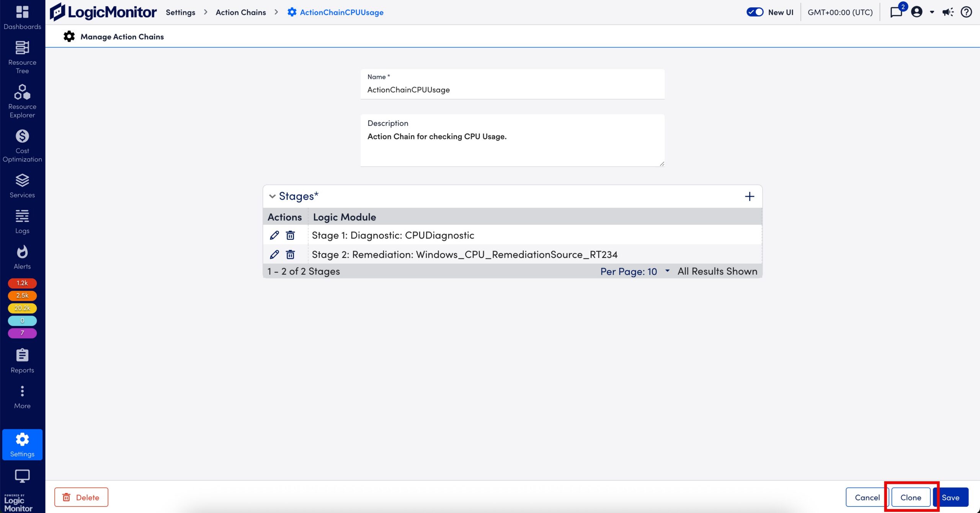Open Resource Explorer in sidebar

coord(22,101)
